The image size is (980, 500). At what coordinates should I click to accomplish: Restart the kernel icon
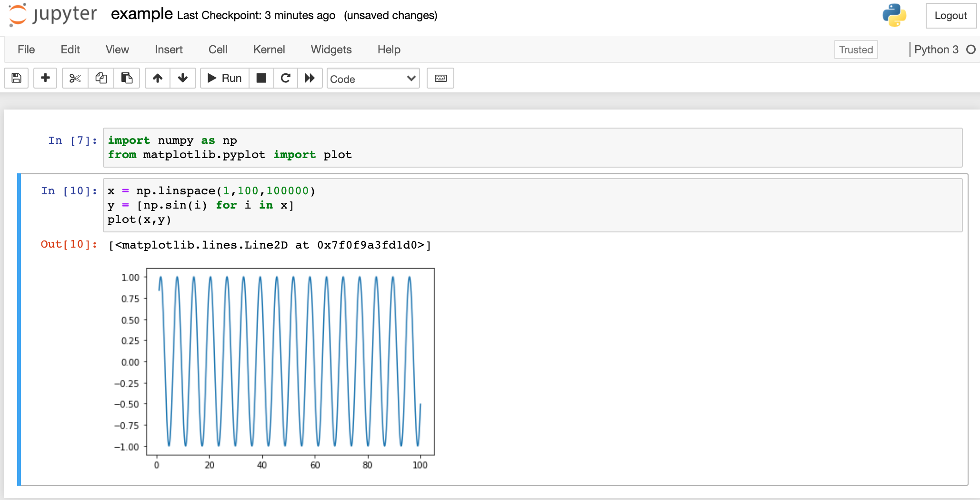(x=286, y=78)
